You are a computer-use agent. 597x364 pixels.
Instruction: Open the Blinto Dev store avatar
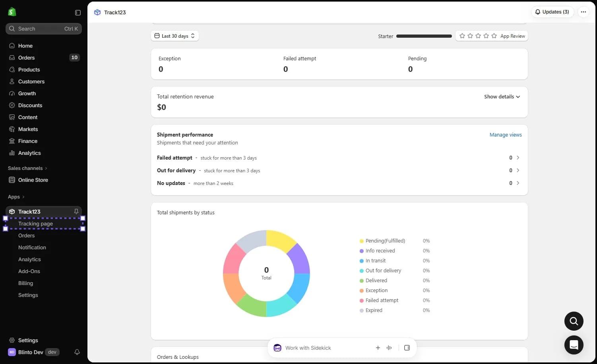(x=12, y=352)
